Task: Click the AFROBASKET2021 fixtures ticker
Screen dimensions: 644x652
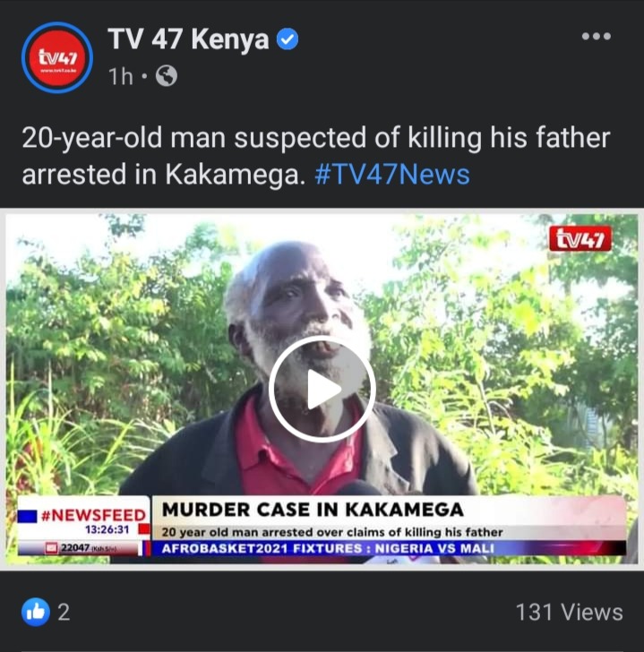Action: tap(328, 548)
